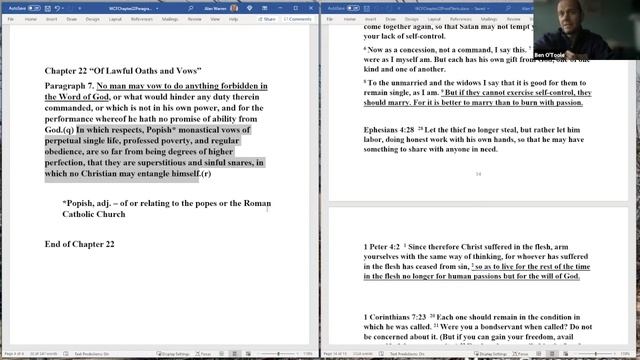Click the Search magnifier icon in right window

[x=508, y=8]
